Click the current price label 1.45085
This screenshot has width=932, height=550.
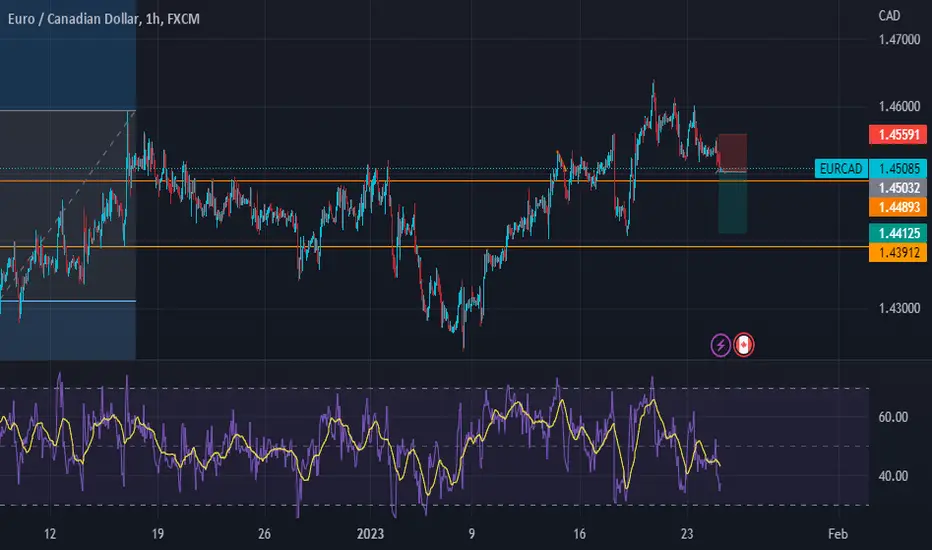click(898, 169)
